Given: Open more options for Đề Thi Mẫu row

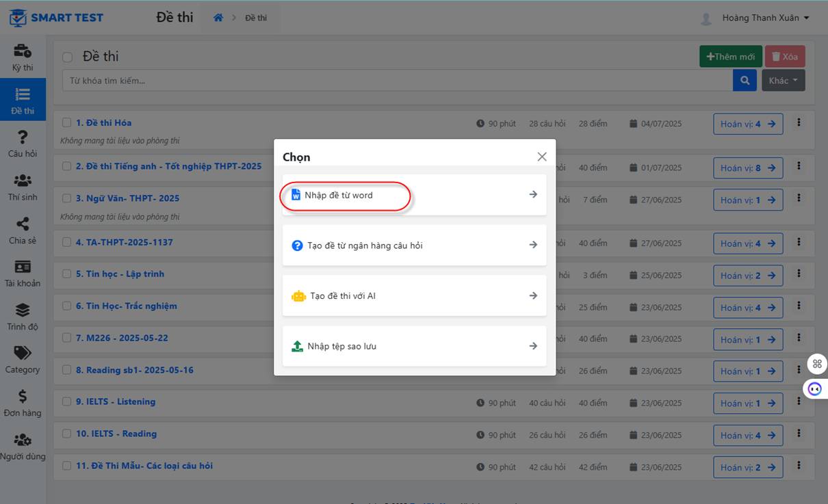Looking at the screenshot, I should click(x=799, y=466).
